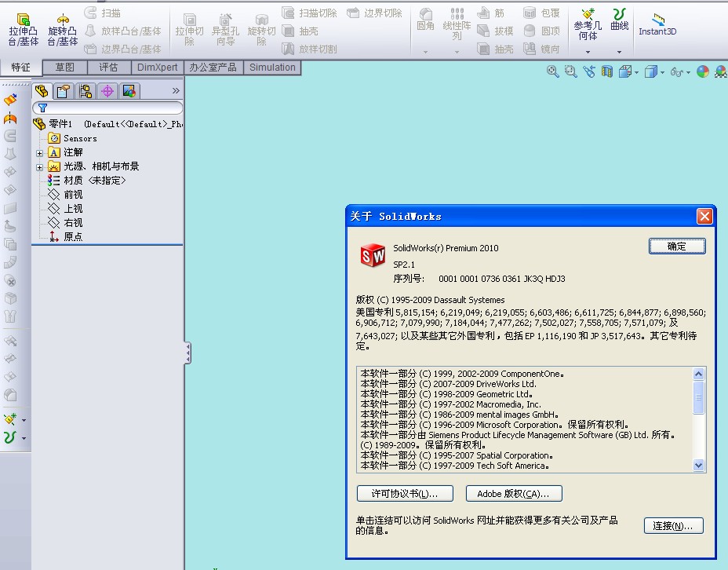728x570 pixels.
Task: Switch to the 评估 evaluate tab
Action: 108,68
